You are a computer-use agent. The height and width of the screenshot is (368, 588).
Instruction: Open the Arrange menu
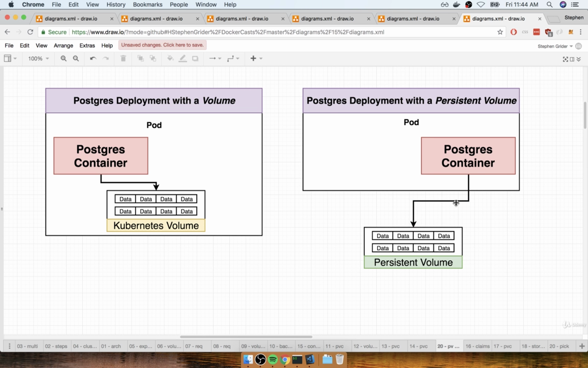pyautogui.click(x=63, y=46)
